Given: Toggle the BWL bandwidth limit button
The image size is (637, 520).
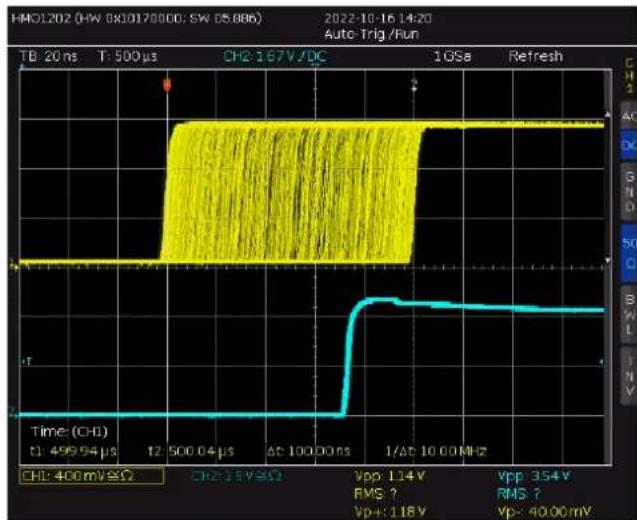Looking at the screenshot, I should pyautogui.click(x=629, y=314).
